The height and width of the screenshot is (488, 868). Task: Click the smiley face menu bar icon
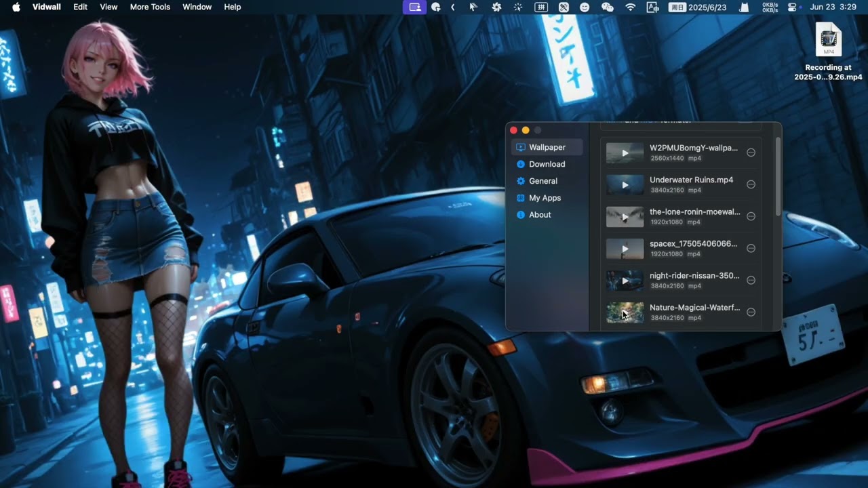[585, 7]
